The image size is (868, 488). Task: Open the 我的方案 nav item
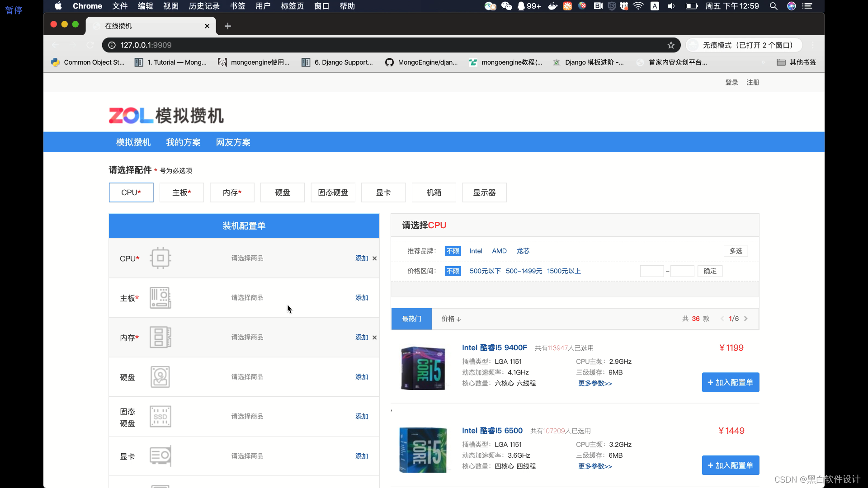click(183, 142)
